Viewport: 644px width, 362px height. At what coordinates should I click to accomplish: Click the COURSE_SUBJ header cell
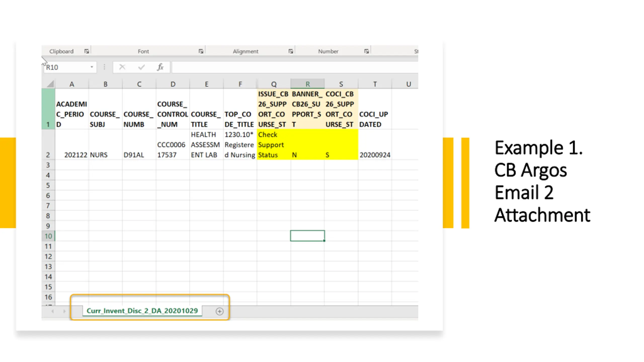[x=105, y=109]
